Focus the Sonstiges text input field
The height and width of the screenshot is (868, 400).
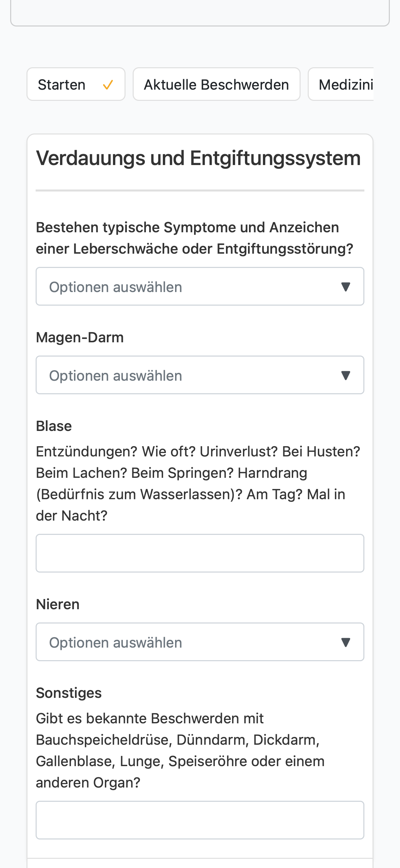(200, 820)
